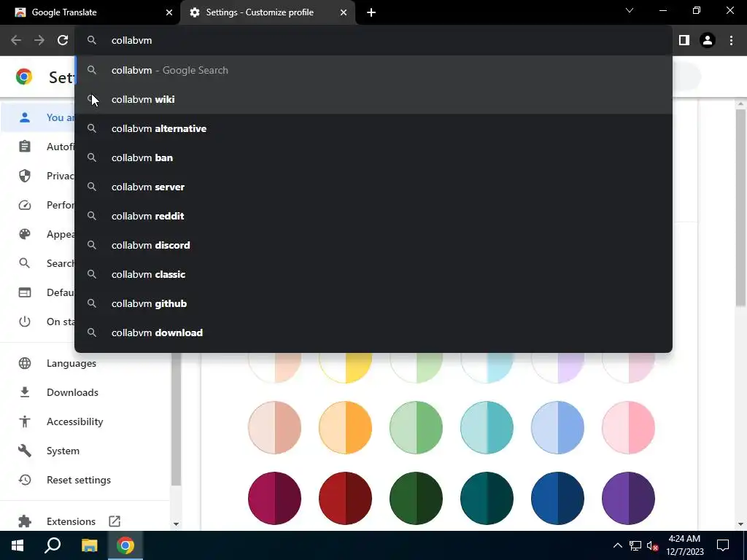Image resolution: width=747 pixels, height=560 pixels.
Task: Choose the collabvm wiki suggestion
Action: [x=373, y=99]
